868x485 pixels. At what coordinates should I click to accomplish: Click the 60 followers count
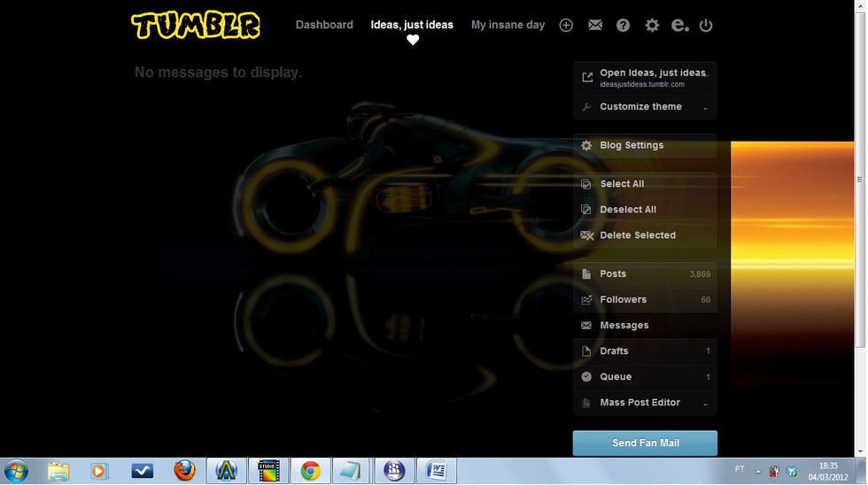point(706,300)
